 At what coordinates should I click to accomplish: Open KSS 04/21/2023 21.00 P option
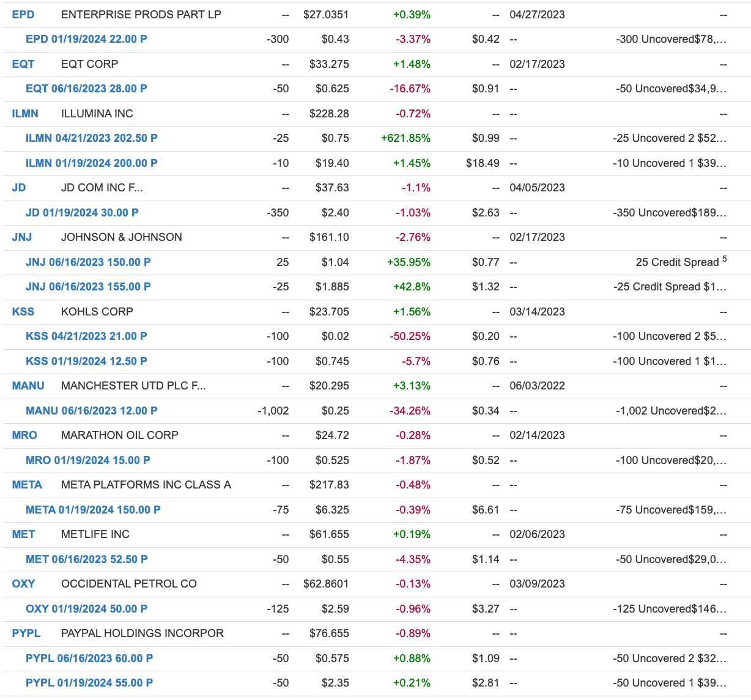tap(86, 336)
